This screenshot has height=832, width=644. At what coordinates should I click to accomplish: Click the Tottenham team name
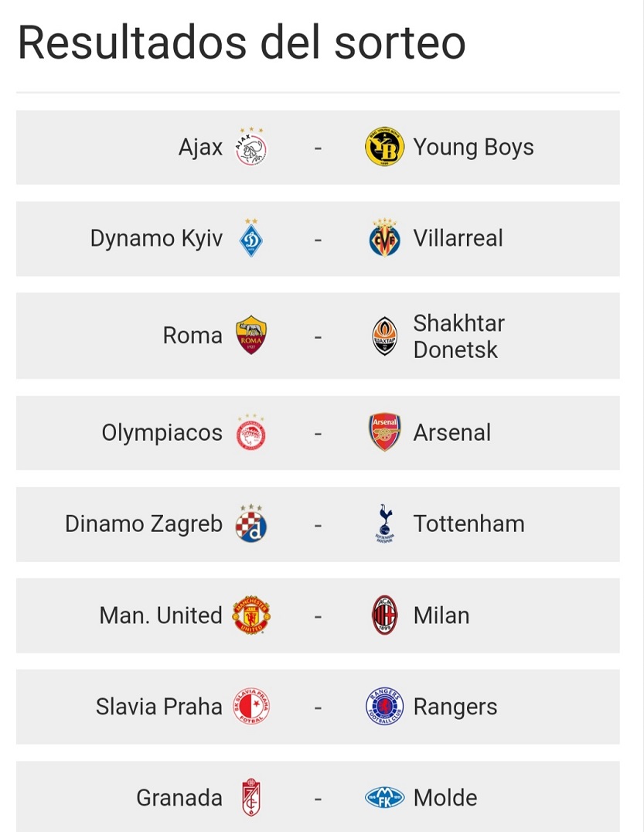click(x=469, y=524)
